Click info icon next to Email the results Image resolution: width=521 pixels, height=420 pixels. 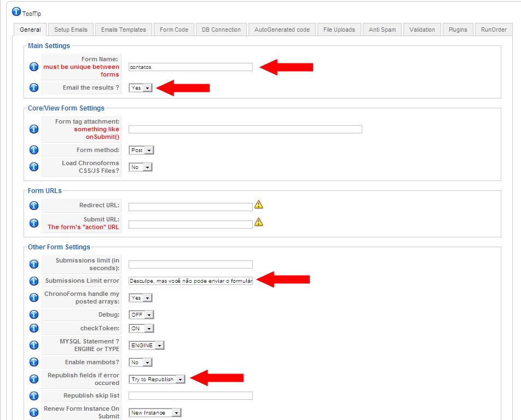pyautogui.click(x=33, y=87)
